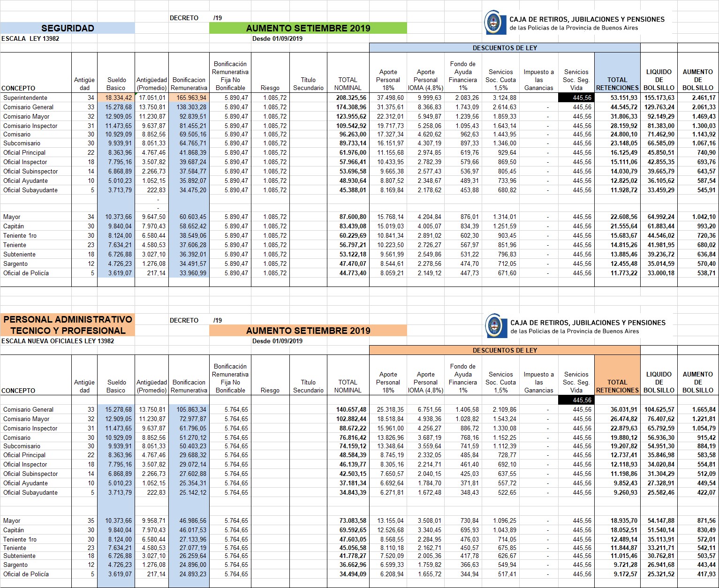Select Mayor antigüedad value 35
Viewport: 719px width, 588px height.
point(84,520)
